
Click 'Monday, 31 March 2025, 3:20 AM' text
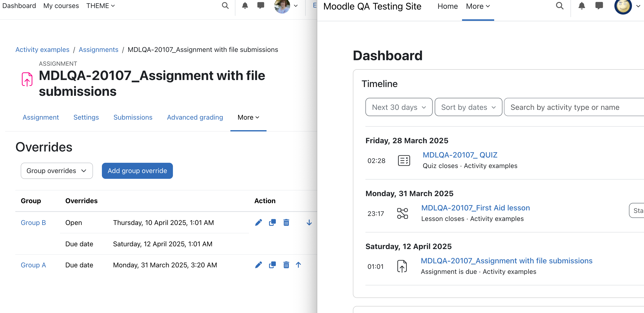pyautogui.click(x=165, y=265)
